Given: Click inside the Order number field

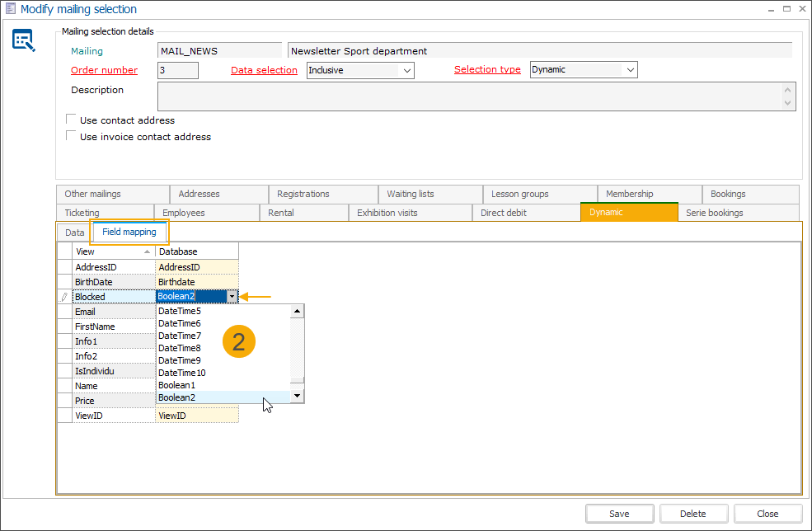Looking at the screenshot, I should click(176, 70).
